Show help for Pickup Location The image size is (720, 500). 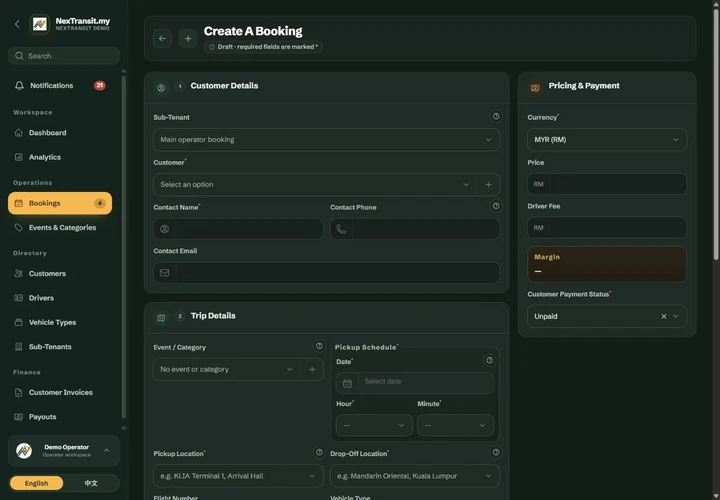pyautogui.click(x=319, y=452)
